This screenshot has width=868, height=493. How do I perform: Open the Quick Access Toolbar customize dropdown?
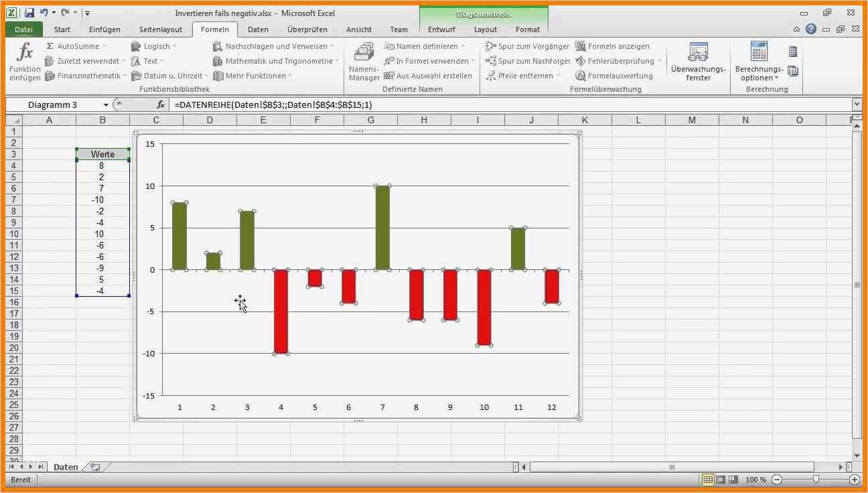coord(87,13)
